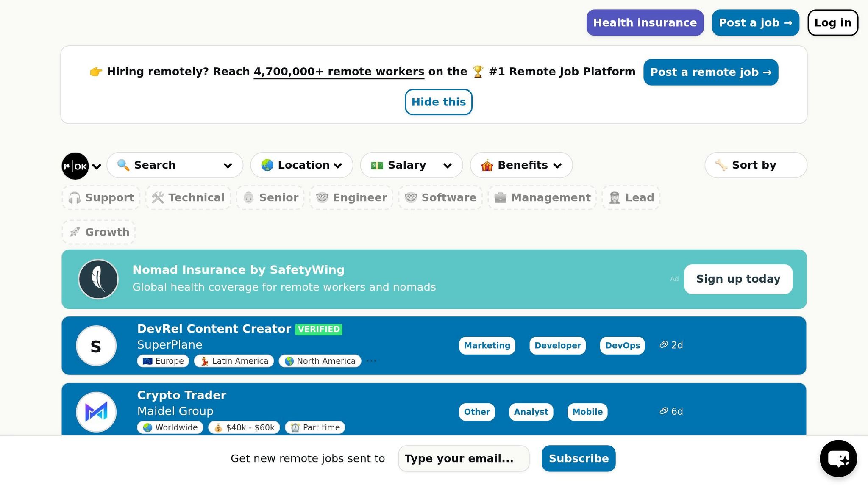Filter by Growth tag
Viewport: 868px width, 488px height.
99,232
